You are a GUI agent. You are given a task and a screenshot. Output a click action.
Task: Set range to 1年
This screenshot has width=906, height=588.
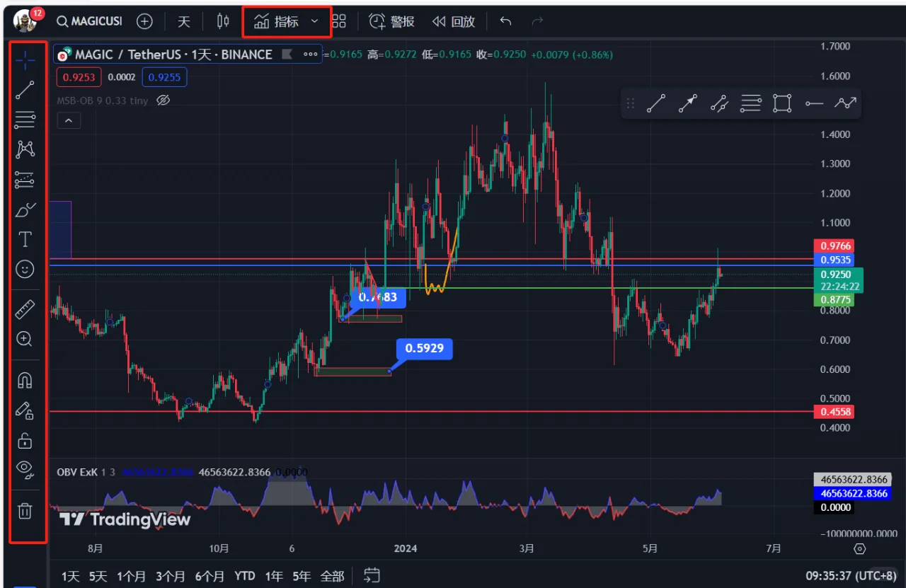click(x=274, y=576)
